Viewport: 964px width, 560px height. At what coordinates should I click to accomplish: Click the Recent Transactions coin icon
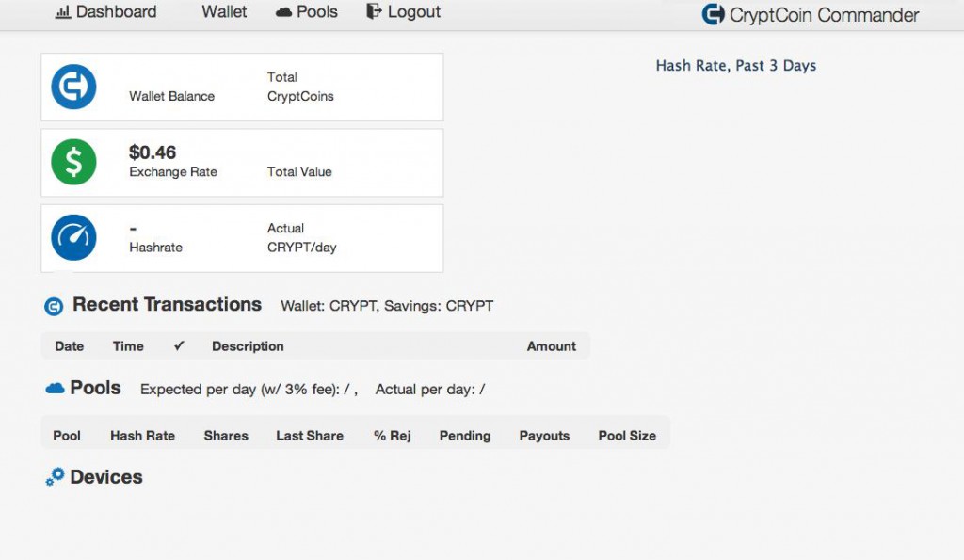(x=54, y=306)
